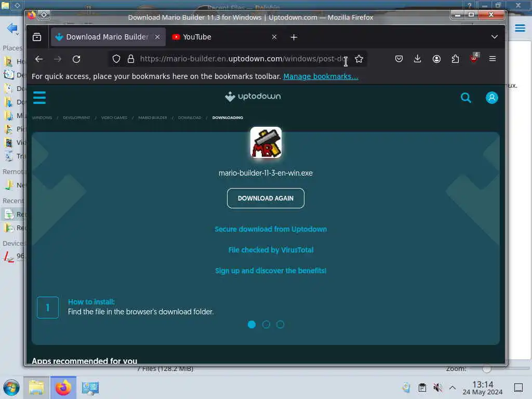Bookmark this page with the star
532x399 pixels.
359,59
